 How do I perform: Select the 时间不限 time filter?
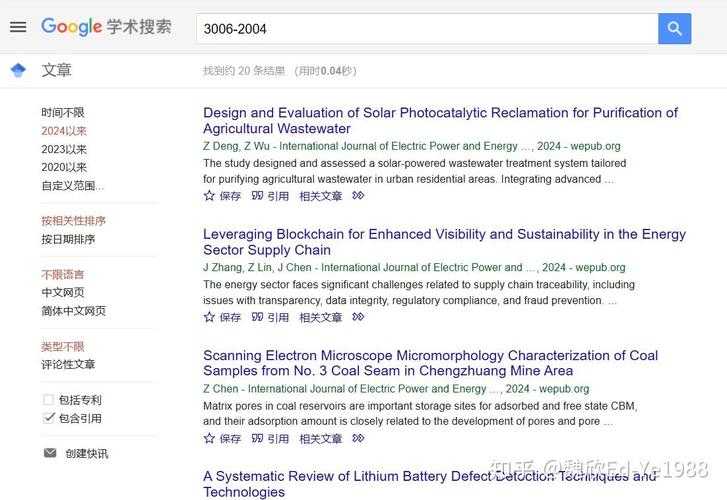pyautogui.click(x=63, y=113)
